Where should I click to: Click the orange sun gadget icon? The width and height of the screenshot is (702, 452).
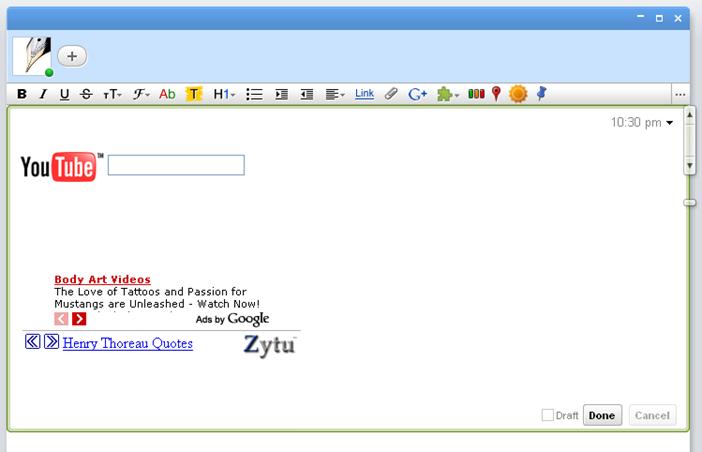coord(518,94)
